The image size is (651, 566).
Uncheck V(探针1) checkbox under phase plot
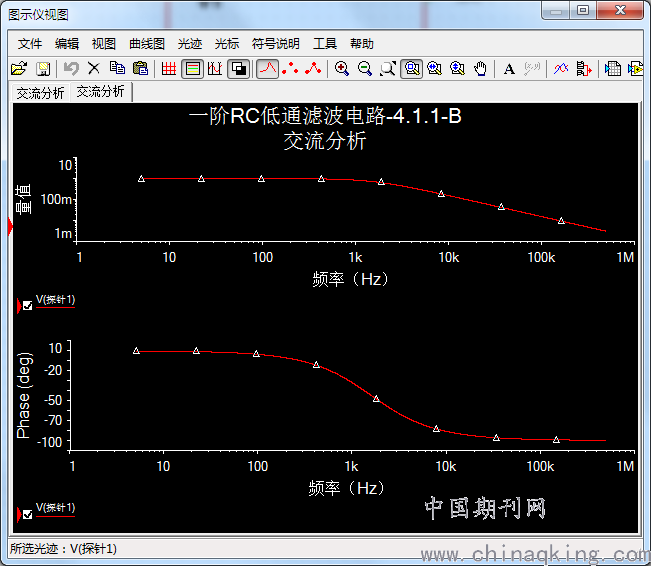[x=27, y=514]
